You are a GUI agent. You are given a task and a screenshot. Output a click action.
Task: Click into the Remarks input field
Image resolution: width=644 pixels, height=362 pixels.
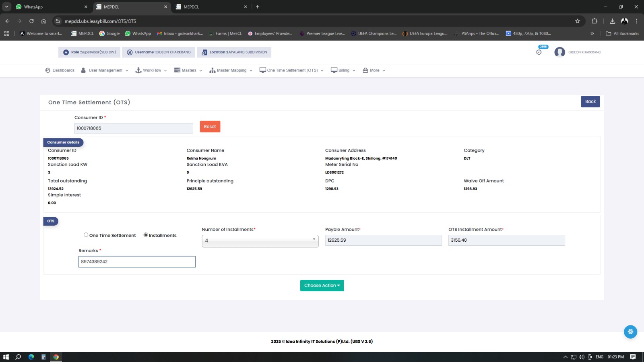pyautogui.click(x=137, y=262)
